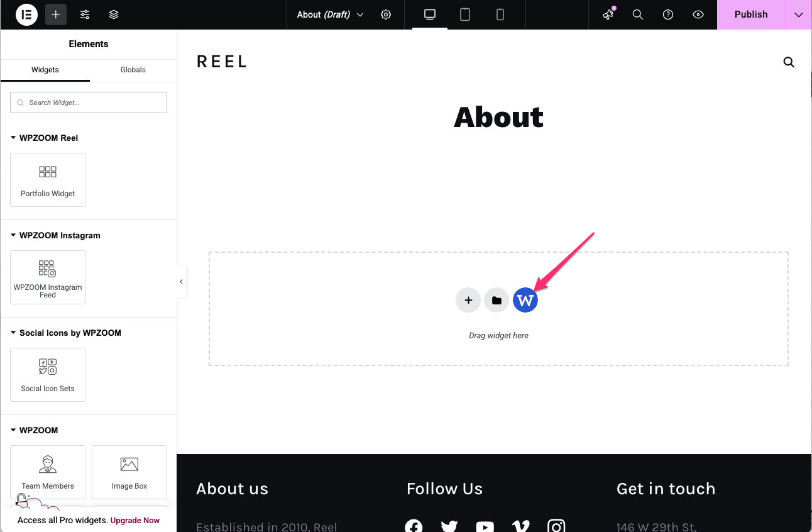Image resolution: width=812 pixels, height=532 pixels.
Task: Open the template library folder icon
Action: point(497,301)
